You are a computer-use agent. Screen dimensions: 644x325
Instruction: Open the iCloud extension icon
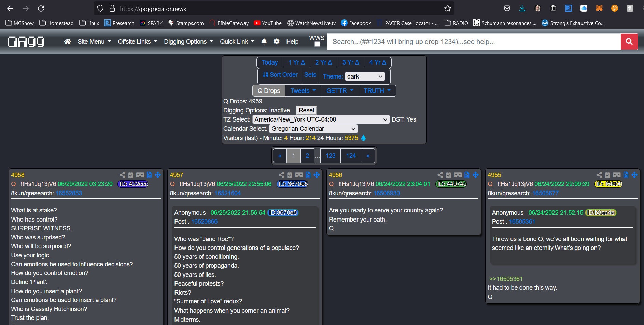[584, 8]
